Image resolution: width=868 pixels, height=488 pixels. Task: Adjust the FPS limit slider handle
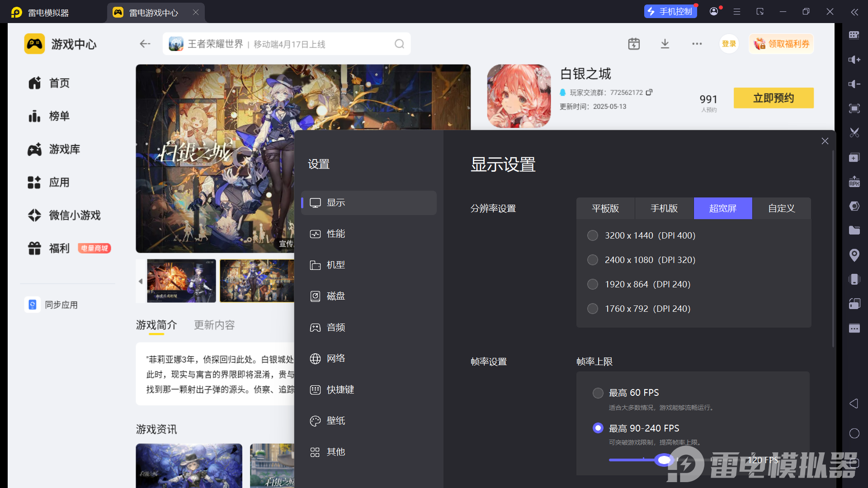coord(664,460)
